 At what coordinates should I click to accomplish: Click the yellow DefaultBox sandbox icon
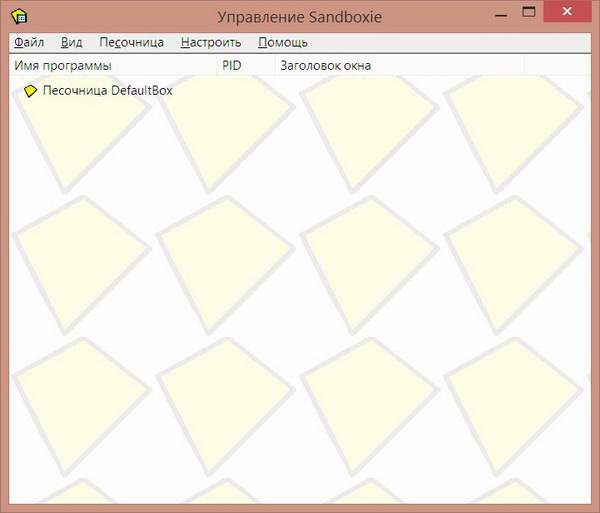tap(30, 91)
